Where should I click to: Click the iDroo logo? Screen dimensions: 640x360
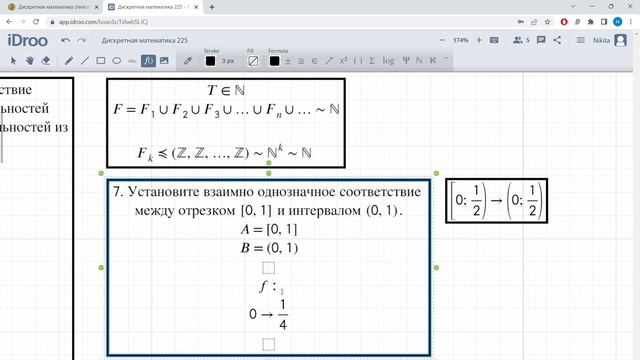27,40
